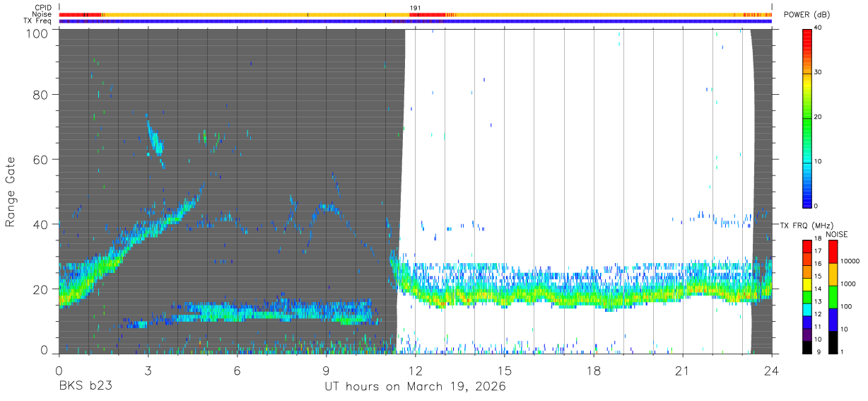Click the 'BKS b23' radar beam label
This screenshot has height=401, width=868.
point(85,387)
